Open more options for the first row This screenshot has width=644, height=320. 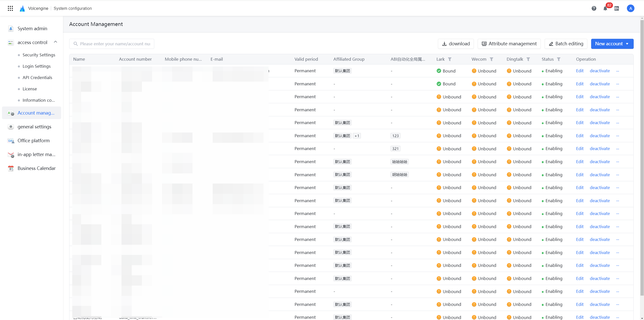coord(618,71)
